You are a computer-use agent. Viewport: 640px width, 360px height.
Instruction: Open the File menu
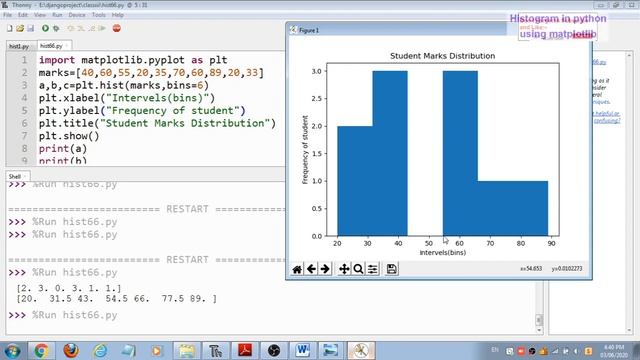click(7, 15)
